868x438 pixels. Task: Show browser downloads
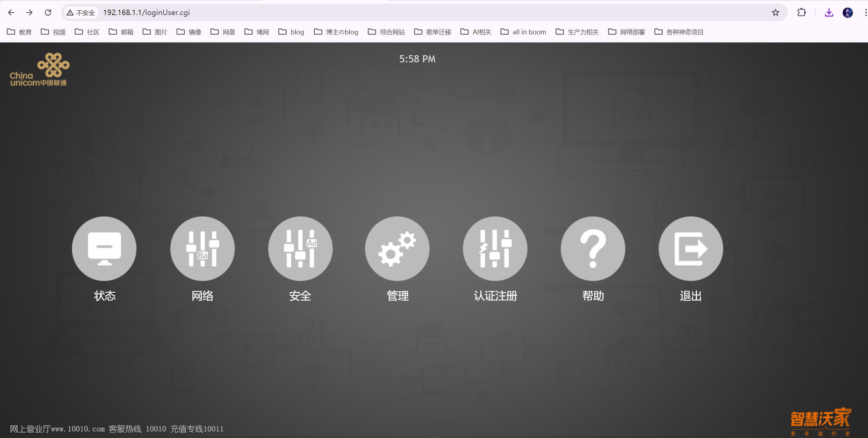point(829,13)
